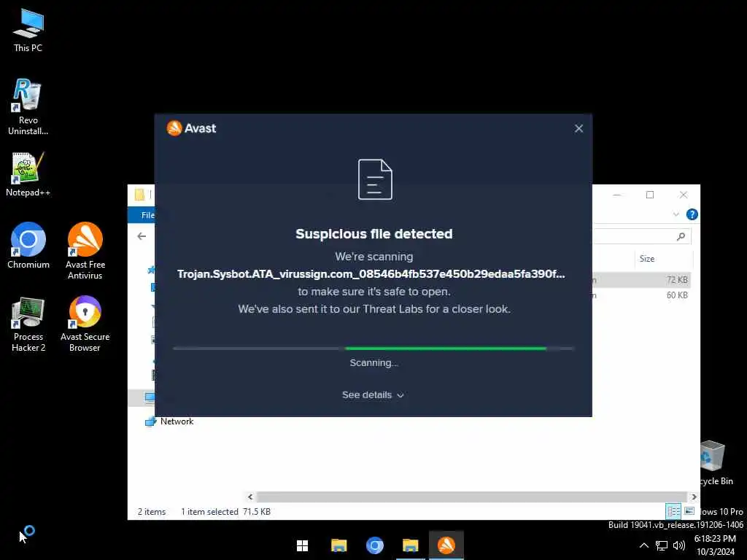Click the folder icon in Explorer title bar
The image size is (747, 560).
[x=139, y=195]
